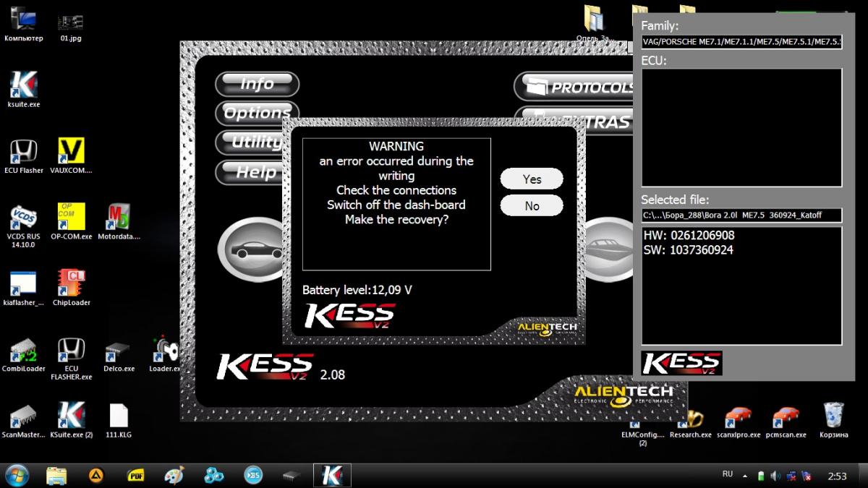The height and width of the screenshot is (488, 868).
Task: Launch ECU Flasher Honda shortcut
Action: [x=23, y=155]
